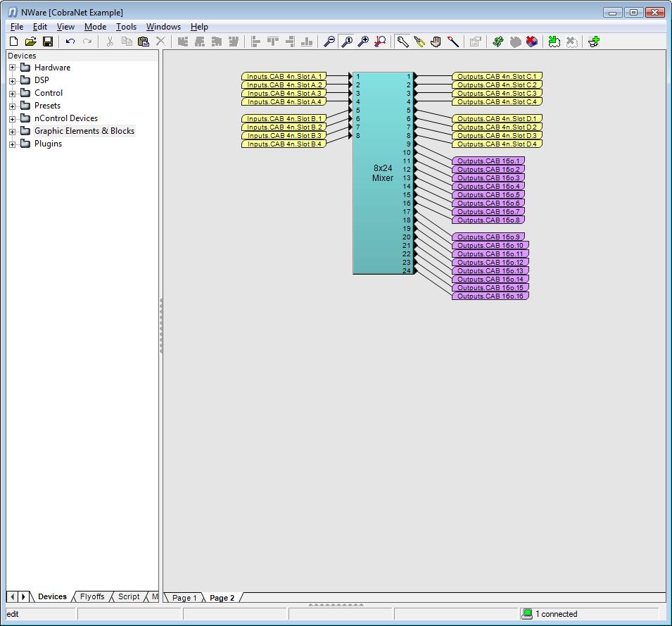Click the Undo arrow in the toolbar
This screenshot has width=672, height=626.
tap(70, 42)
